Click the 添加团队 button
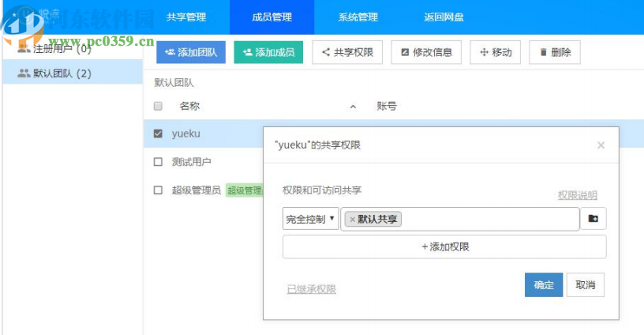The width and height of the screenshot is (644, 335). pyautogui.click(x=191, y=52)
